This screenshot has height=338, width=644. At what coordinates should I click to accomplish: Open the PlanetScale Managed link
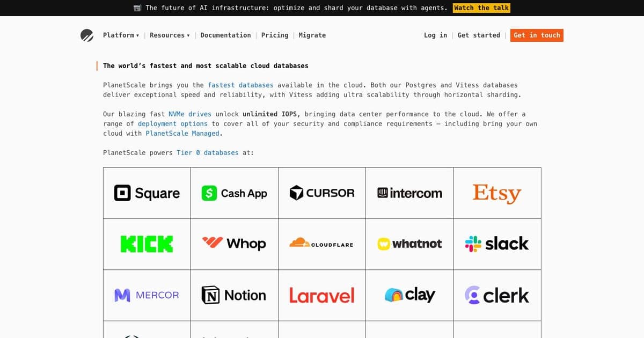pos(182,134)
